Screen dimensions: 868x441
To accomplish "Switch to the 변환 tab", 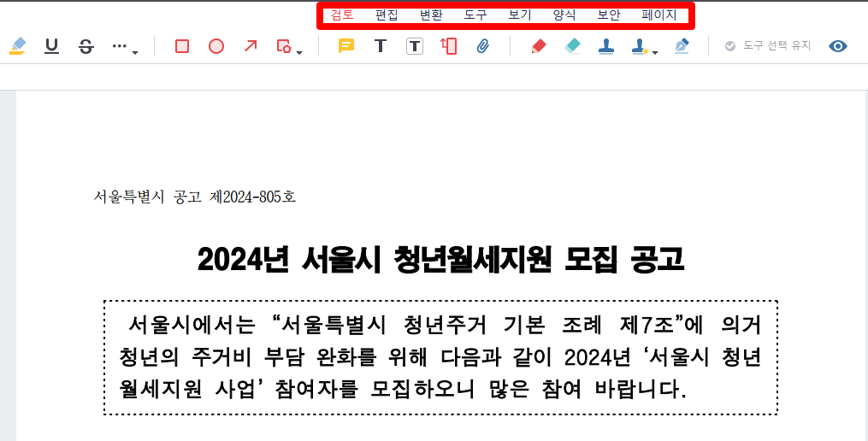I will (431, 15).
